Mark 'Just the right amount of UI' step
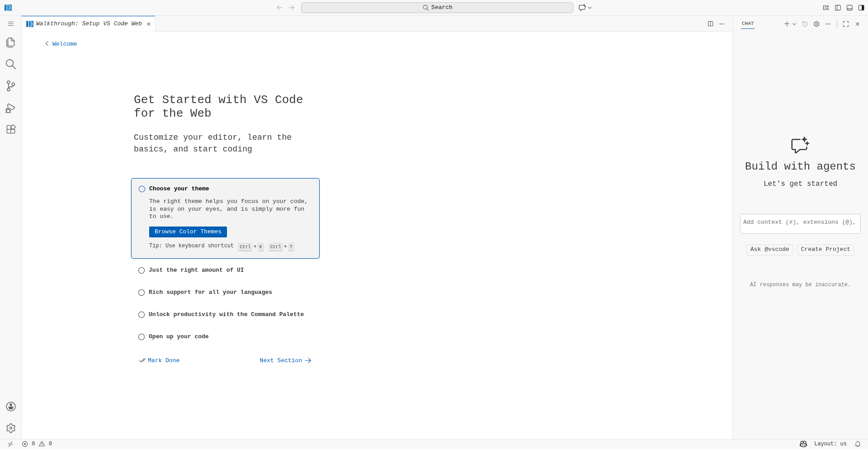Image resolution: width=868 pixels, height=449 pixels. (142, 270)
